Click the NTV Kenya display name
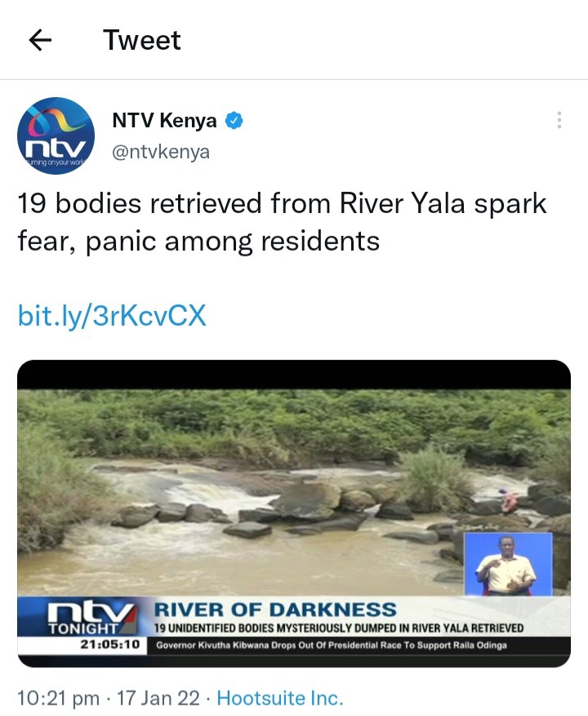The image size is (588, 716). pos(164,121)
